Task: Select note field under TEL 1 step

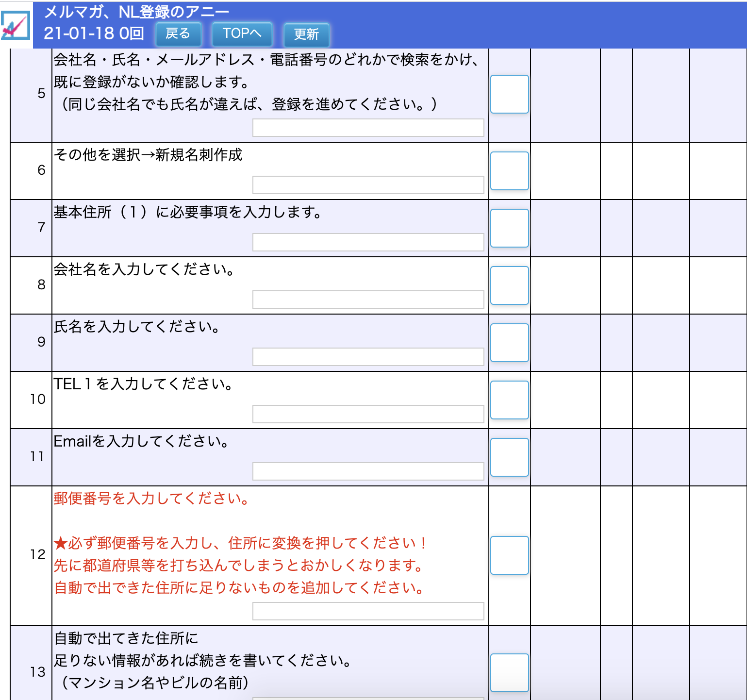Action: [x=368, y=414]
